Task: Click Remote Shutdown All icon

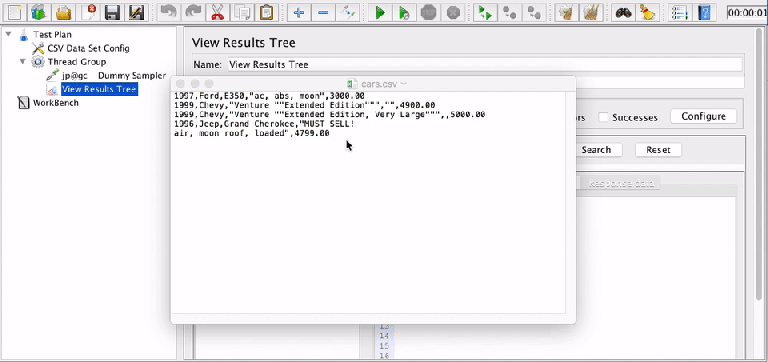Action: pyautogui.click(x=534, y=12)
